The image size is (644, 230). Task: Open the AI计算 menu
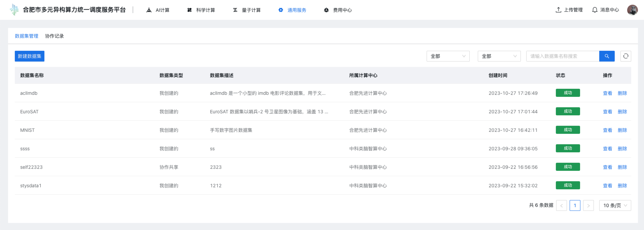pyautogui.click(x=158, y=10)
